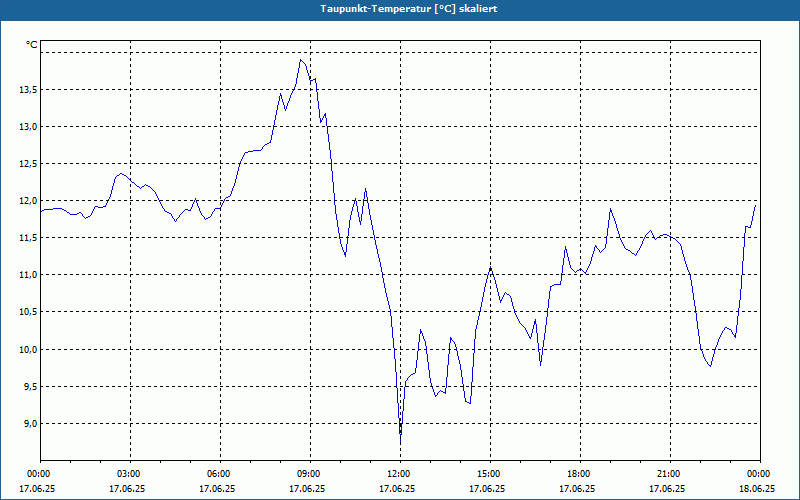Click the 17.06.25 date under 12:00
This screenshot has height=500, width=800.
point(397,489)
